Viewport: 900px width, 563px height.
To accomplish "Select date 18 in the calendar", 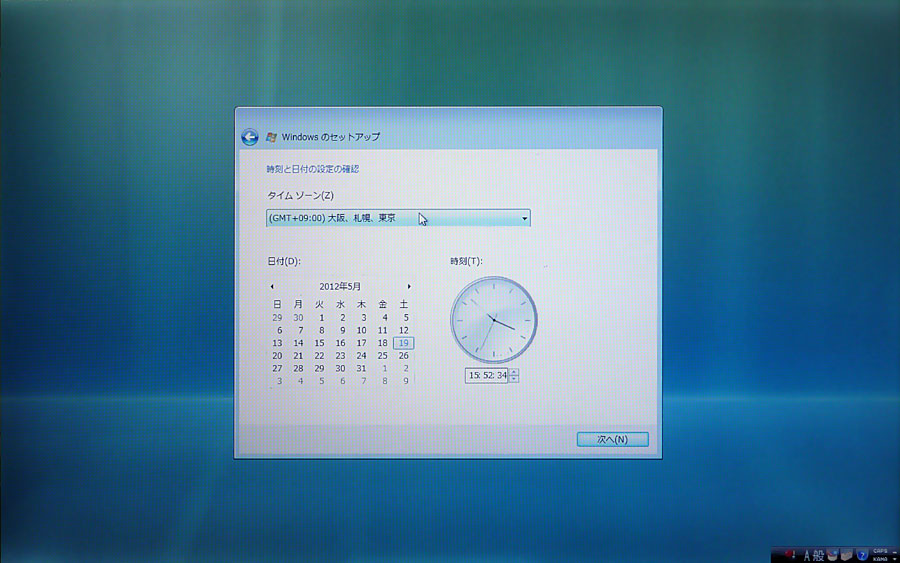I will 382,343.
